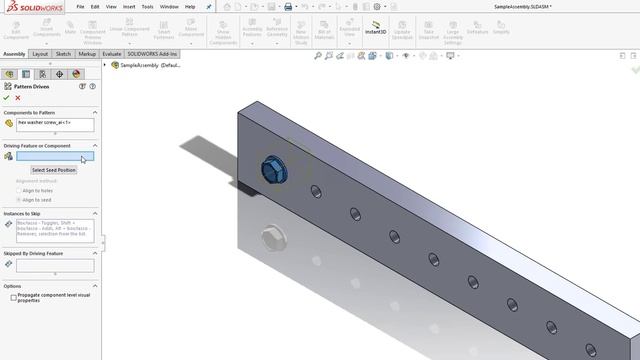The height and width of the screenshot is (360, 640).
Task: Expand the SampleAssembly flyout tree arrow
Action: point(105,65)
